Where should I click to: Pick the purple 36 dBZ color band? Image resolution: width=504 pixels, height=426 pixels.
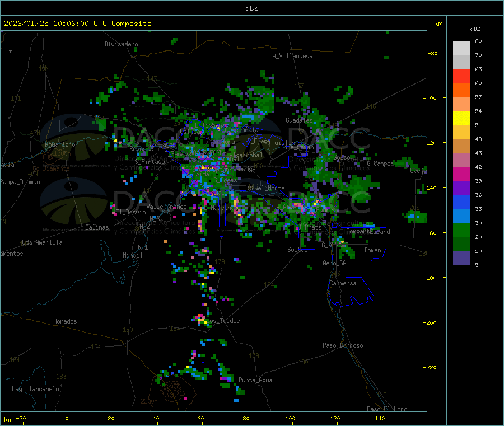pyautogui.click(x=461, y=188)
